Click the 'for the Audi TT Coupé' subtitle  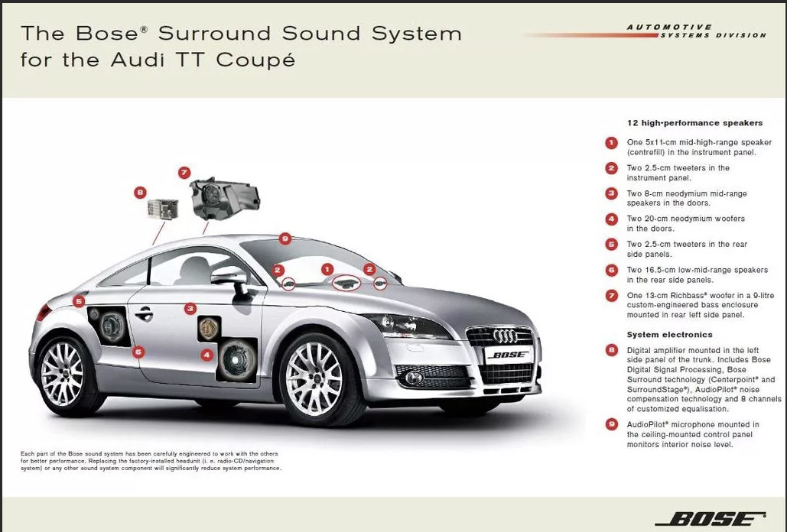(158, 60)
